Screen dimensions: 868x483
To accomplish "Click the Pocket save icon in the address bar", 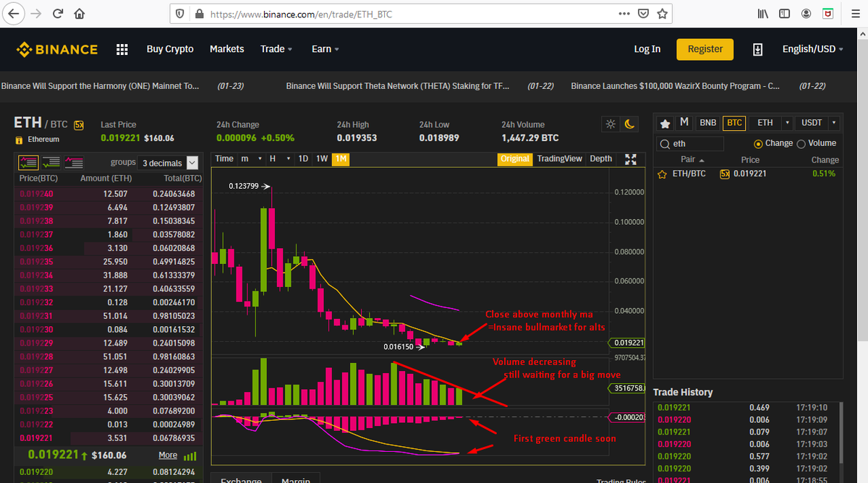I will click(643, 14).
